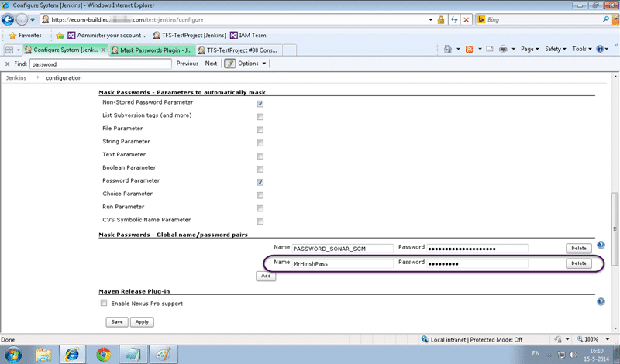Open the notepad app in the taskbar
Screen dimensions: 620x364
click(x=133, y=355)
